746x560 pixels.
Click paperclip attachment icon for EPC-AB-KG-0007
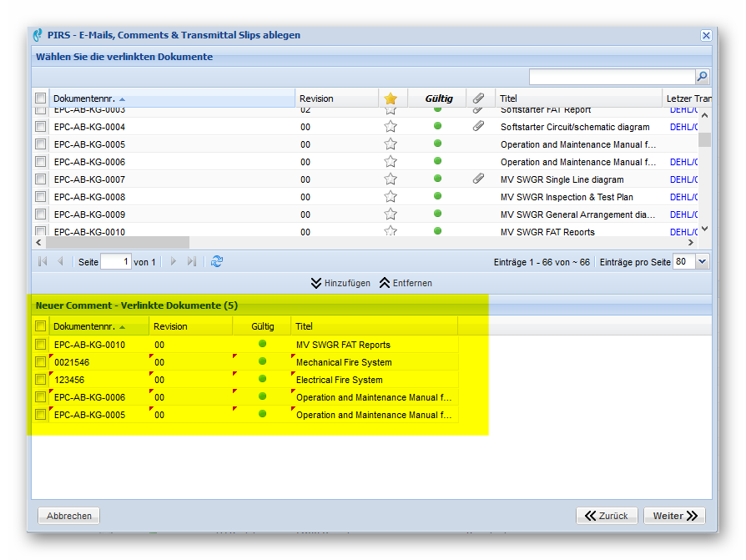coord(478,179)
